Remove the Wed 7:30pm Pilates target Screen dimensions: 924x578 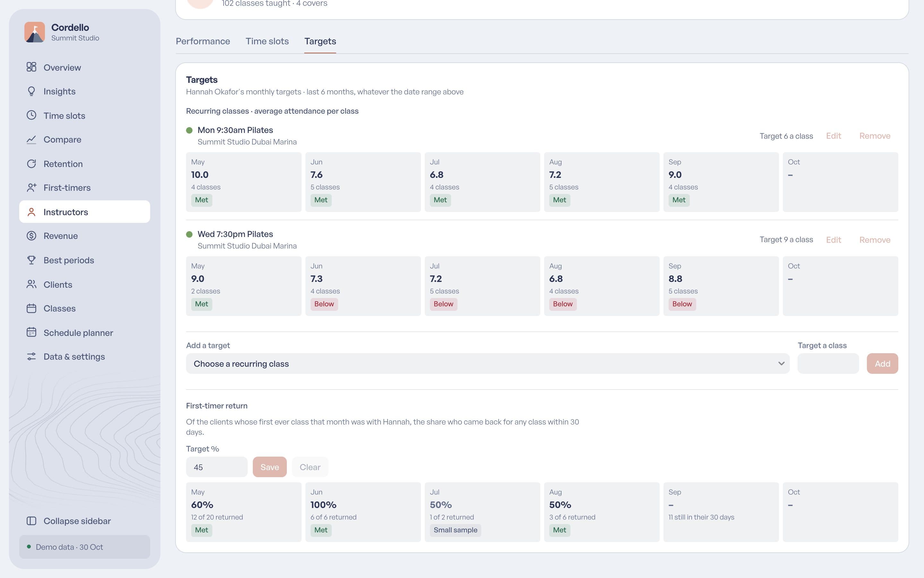[x=875, y=240]
